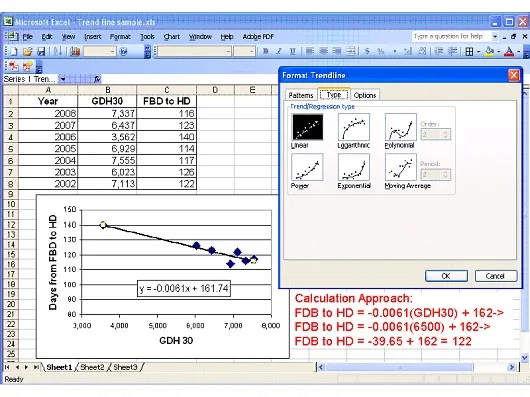This screenshot has height=397, width=530.
Task: Click the Italic formatting icon
Action: coord(279,51)
